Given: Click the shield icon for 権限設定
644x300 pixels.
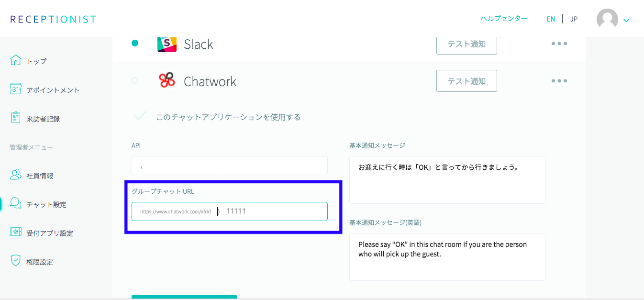Looking at the screenshot, I should click(x=16, y=261).
